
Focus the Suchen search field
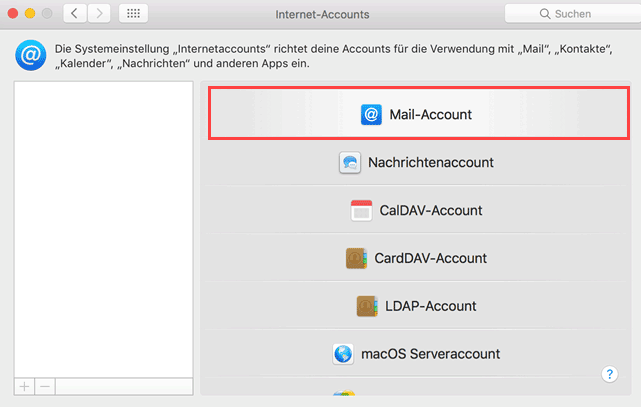coord(573,13)
